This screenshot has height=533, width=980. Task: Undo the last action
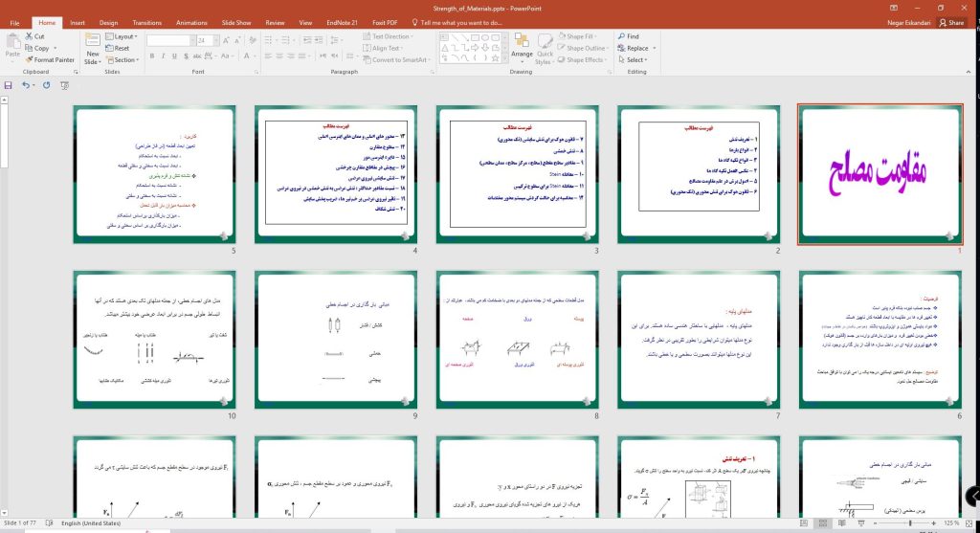pos(25,85)
